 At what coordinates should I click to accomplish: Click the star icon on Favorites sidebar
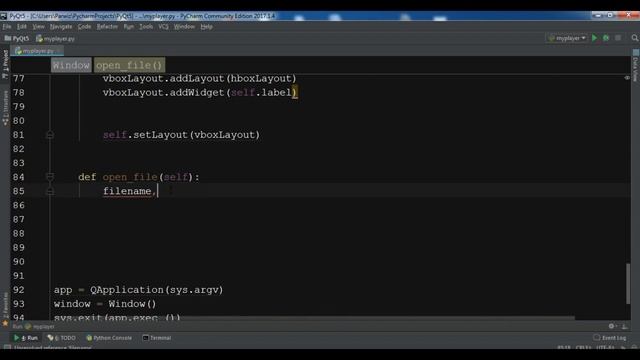tap(5, 324)
